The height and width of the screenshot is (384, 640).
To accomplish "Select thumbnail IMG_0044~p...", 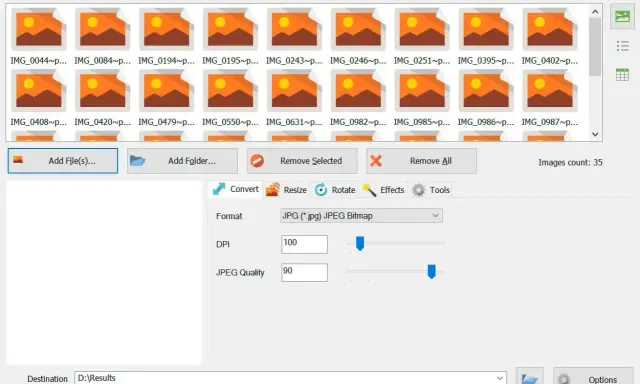I will [39, 37].
